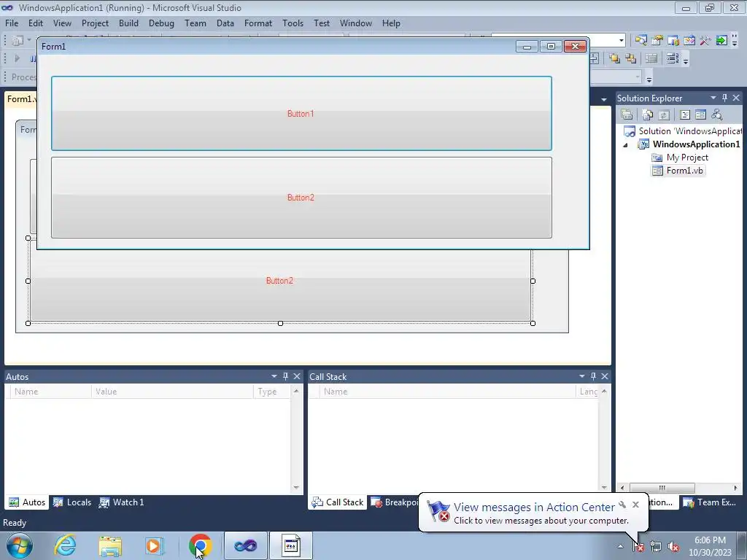Click the network tray icon

[656, 547]
